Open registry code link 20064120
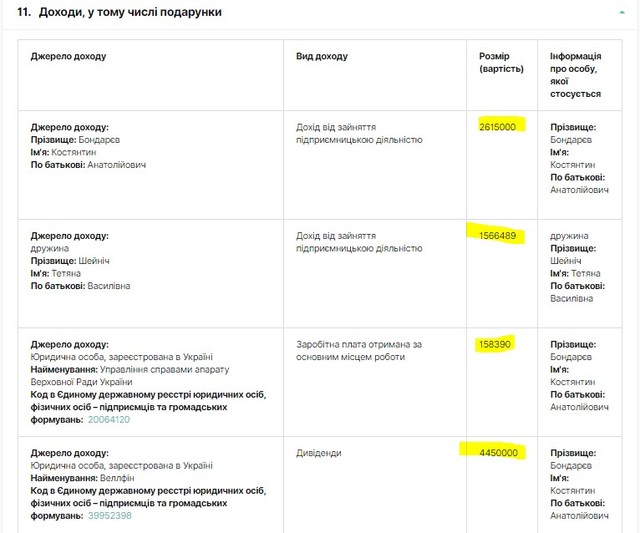Image resolution: width=640 pixels, height=533 pixels. pos(110,419)
